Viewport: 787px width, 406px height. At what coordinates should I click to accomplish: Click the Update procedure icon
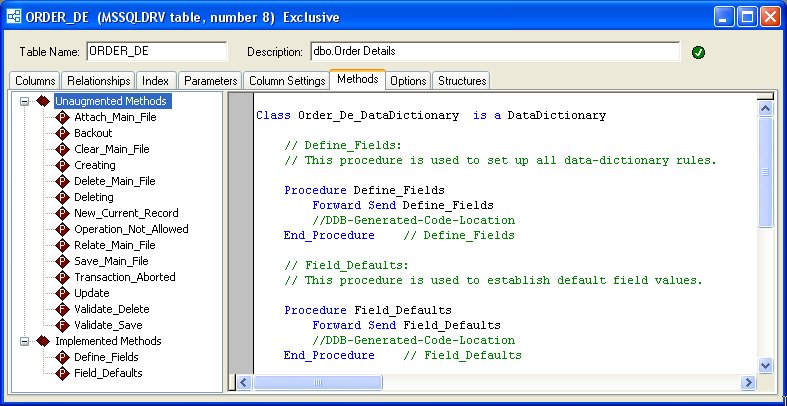point(62,294)
